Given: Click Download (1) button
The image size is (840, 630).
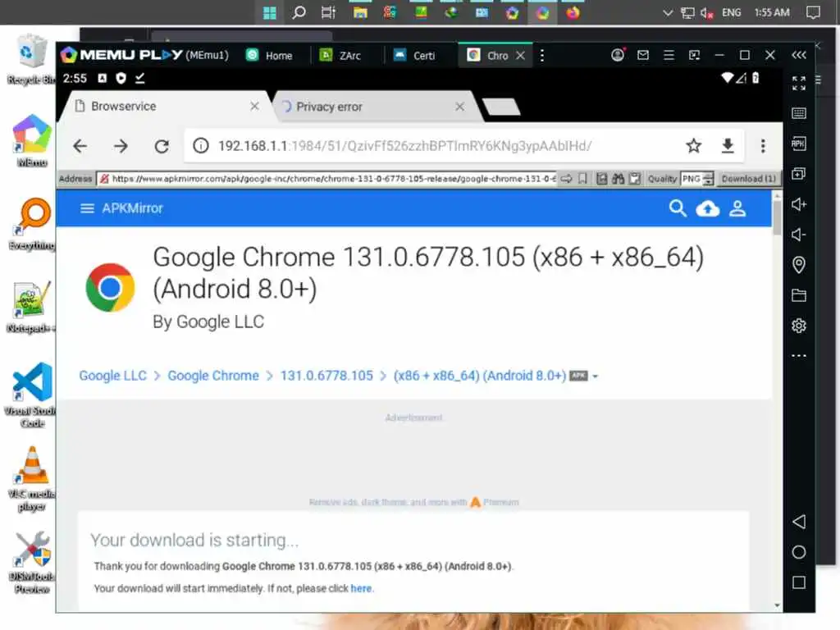Looking at the screenshot, I should click(748, 178).
